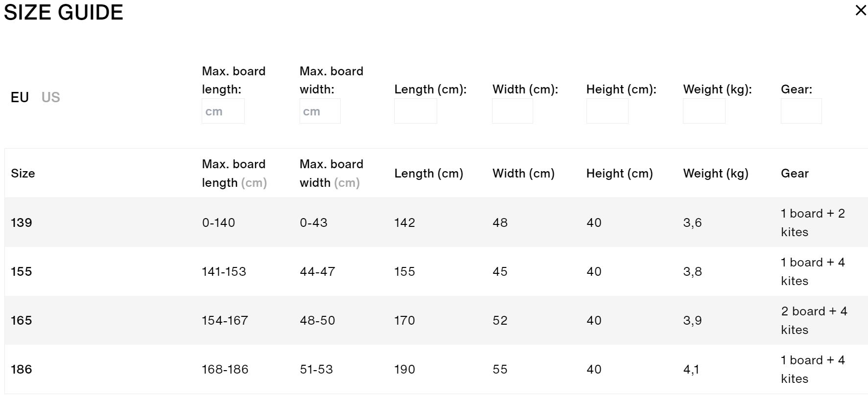Switch to EU units
The image size is (868, 399).
20,97
